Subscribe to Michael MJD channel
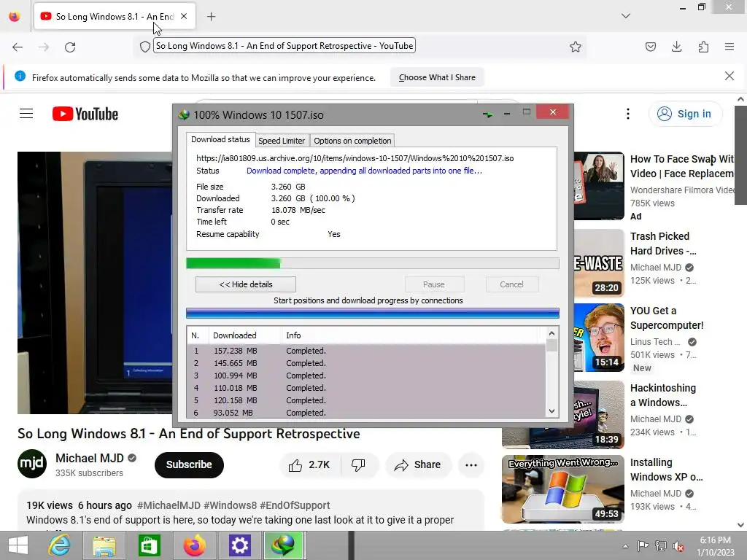The width and height of the screenshot is (747, 560). (x=189, y=464)
